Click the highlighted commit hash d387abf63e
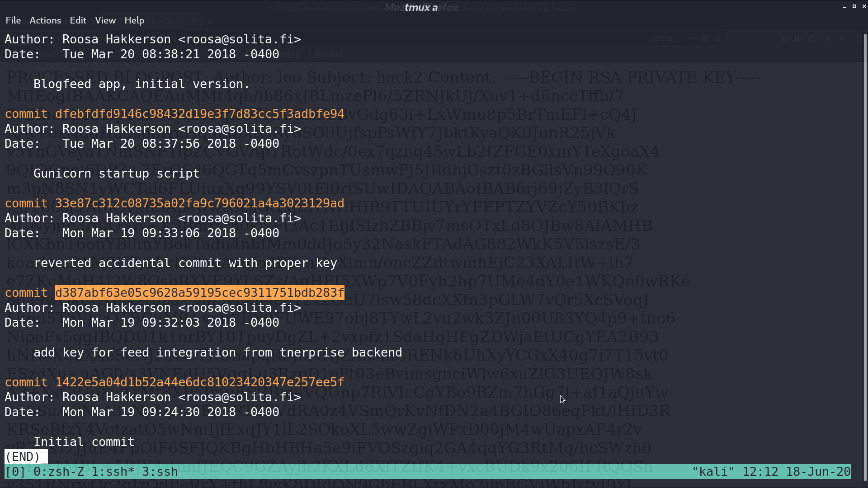 click(x=199, y=293)
